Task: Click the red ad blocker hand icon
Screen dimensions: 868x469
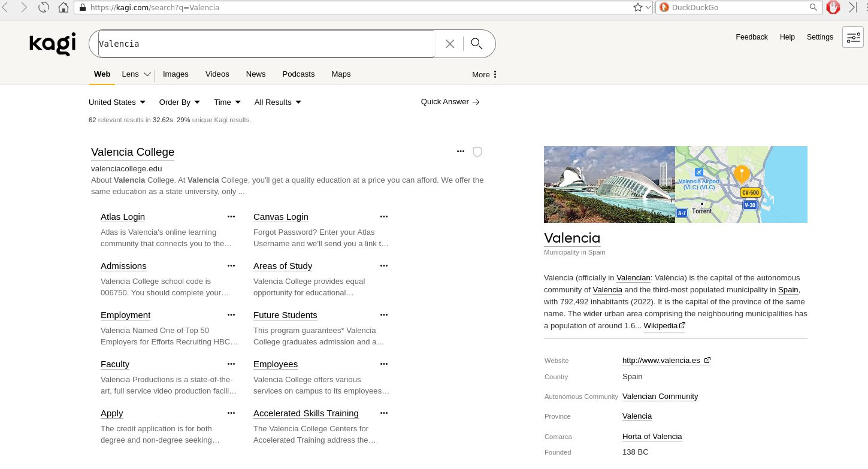Action: (833, 8)
